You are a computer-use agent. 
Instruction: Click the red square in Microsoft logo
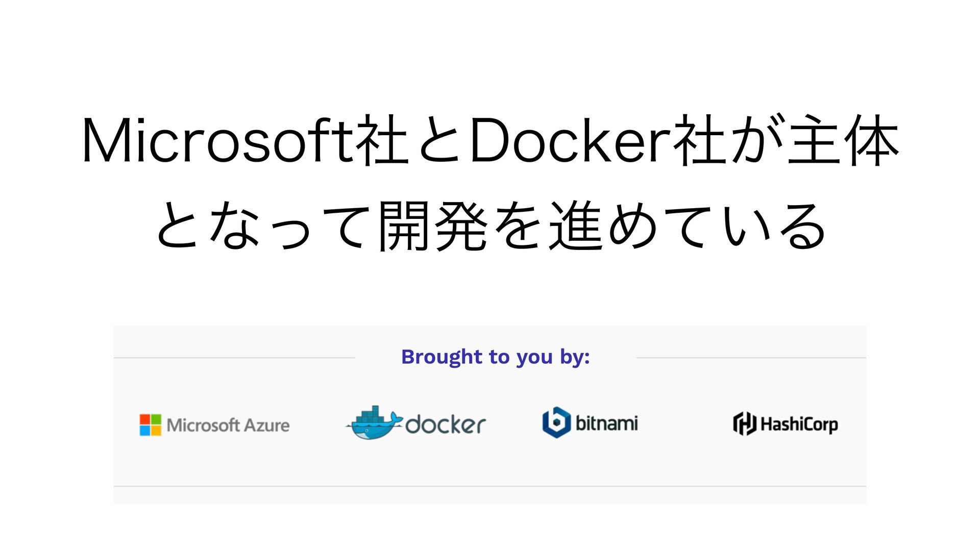(x=144, y=419)
